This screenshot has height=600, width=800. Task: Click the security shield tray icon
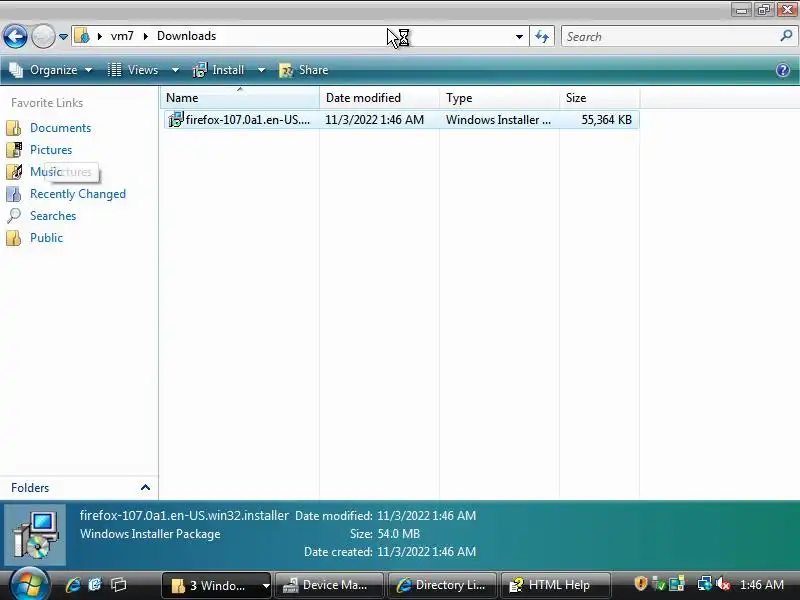coord(641,584)
